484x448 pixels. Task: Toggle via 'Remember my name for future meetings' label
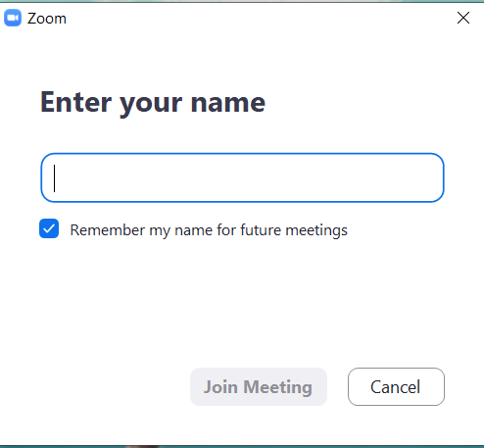coord(209,230)
